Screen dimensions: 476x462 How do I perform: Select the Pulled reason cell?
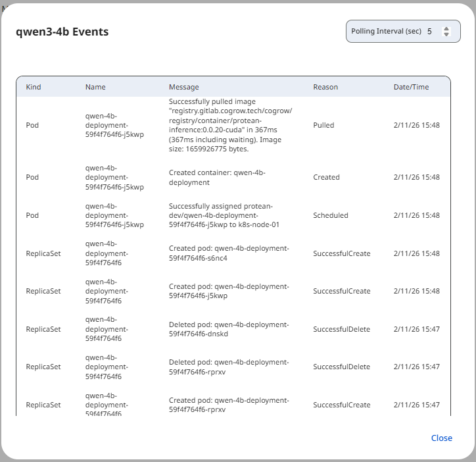click(323, 125)
